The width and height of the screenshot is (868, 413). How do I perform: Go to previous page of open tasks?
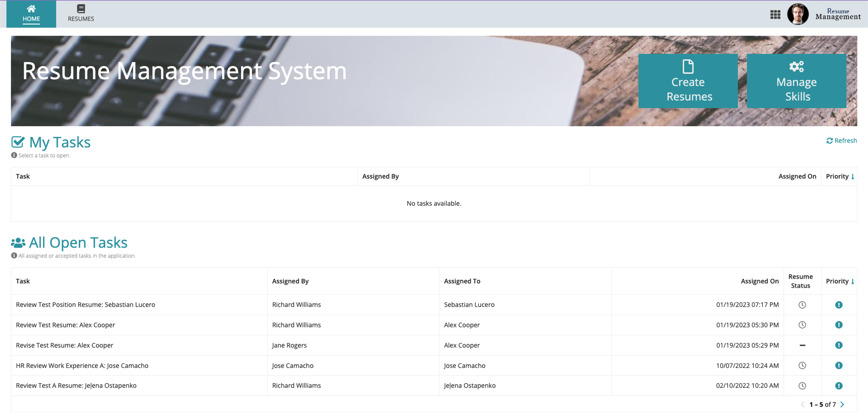[x=802, y=404]
